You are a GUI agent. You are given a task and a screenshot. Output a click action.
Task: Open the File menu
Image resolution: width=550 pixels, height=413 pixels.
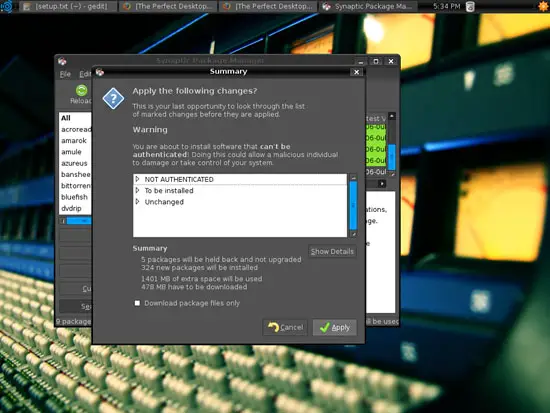tap(65, 74)
